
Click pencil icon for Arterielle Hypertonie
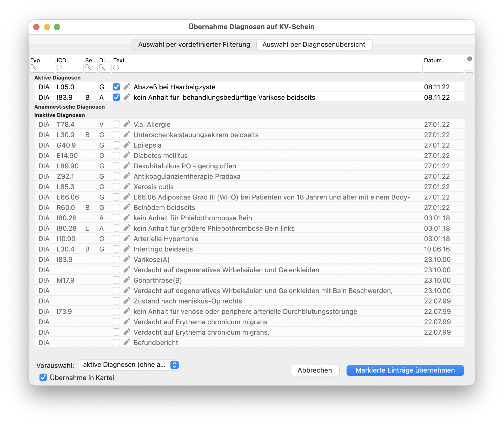coord(127,238)
